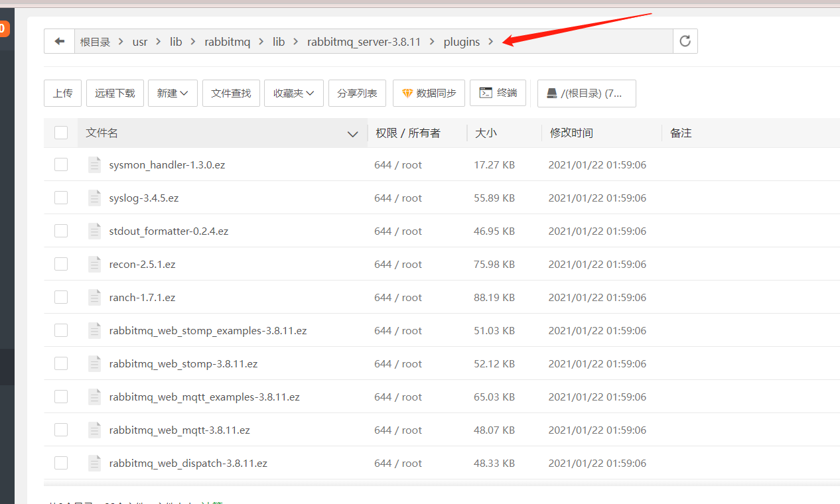Click the stdout_formatter-0.2.4.ez file icon
Image resolution: width=840 pixels, height=504 pixels.
pos(95,231)
